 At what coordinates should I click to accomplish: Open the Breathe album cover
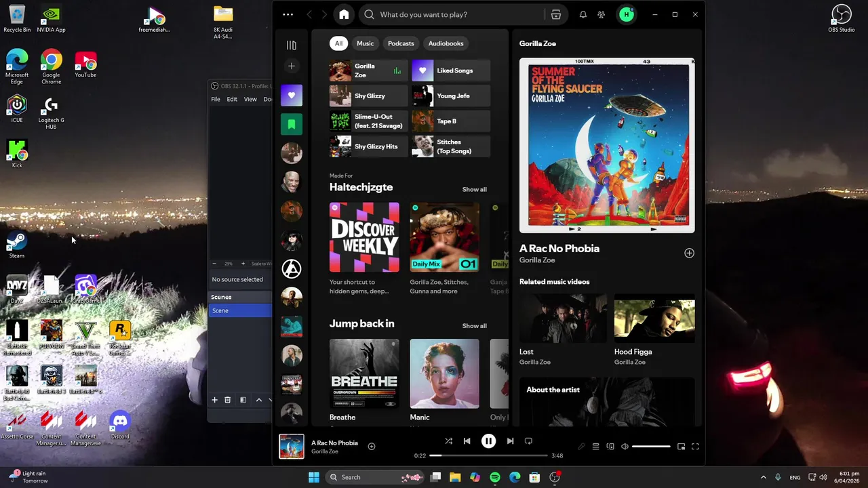coord(364,374)
